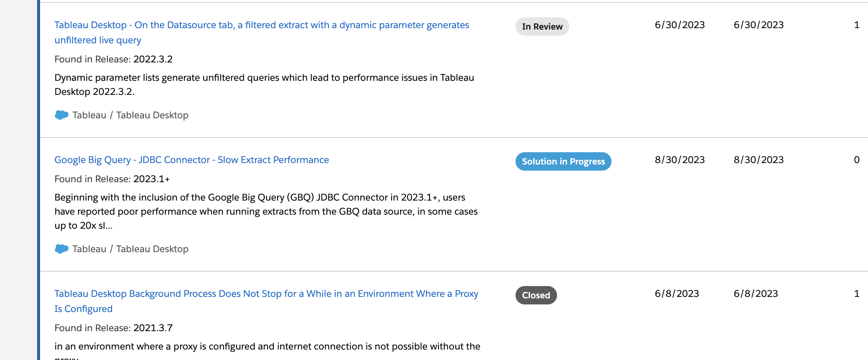Screen dimensions: 868x360
Task: Click the In Review status badge
Action: tap(542, 27)
